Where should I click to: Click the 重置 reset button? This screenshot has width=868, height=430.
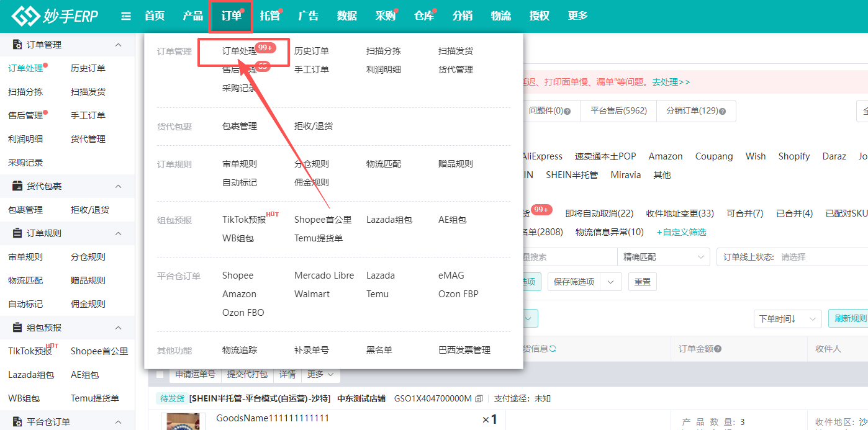(x=642, y=281)
